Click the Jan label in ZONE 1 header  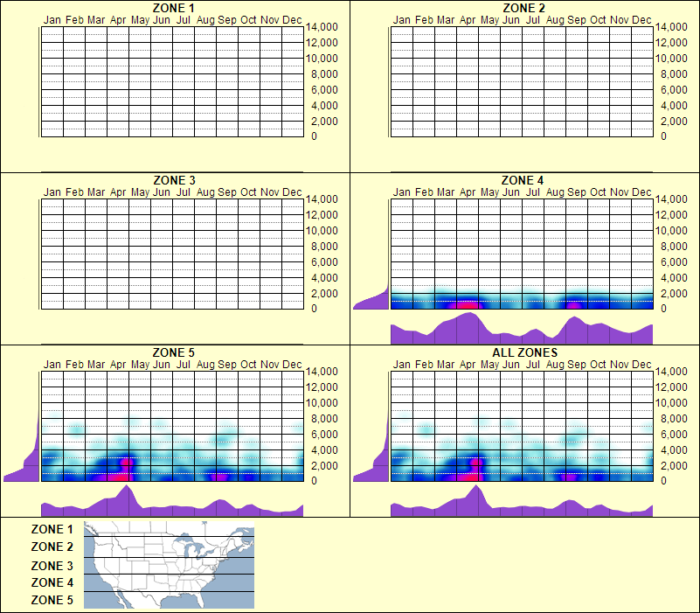pos(52,19)
